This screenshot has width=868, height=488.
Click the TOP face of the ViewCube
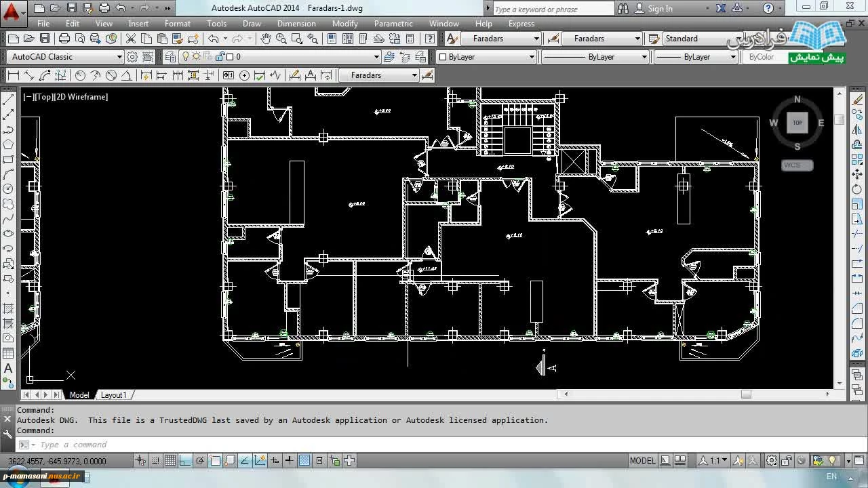(797, 123)
